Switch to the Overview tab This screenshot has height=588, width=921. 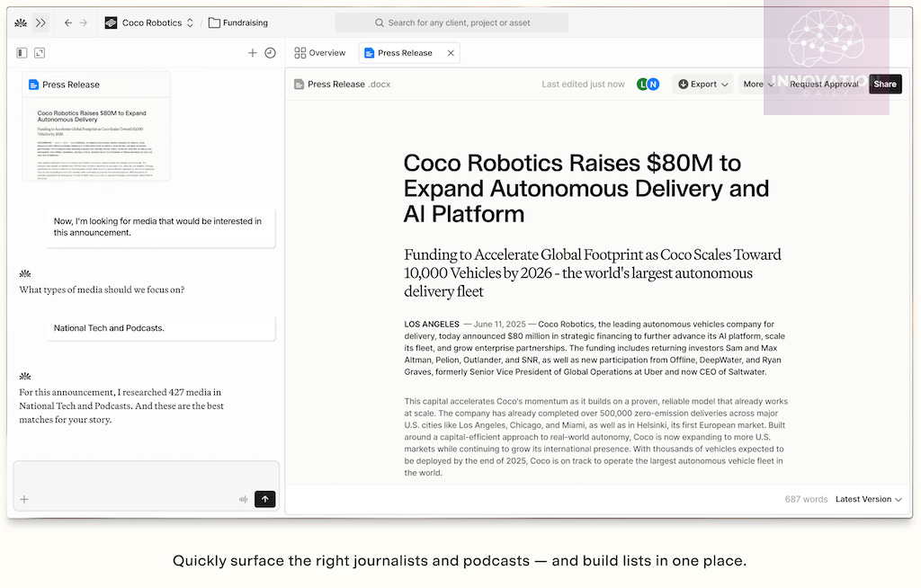320,53
